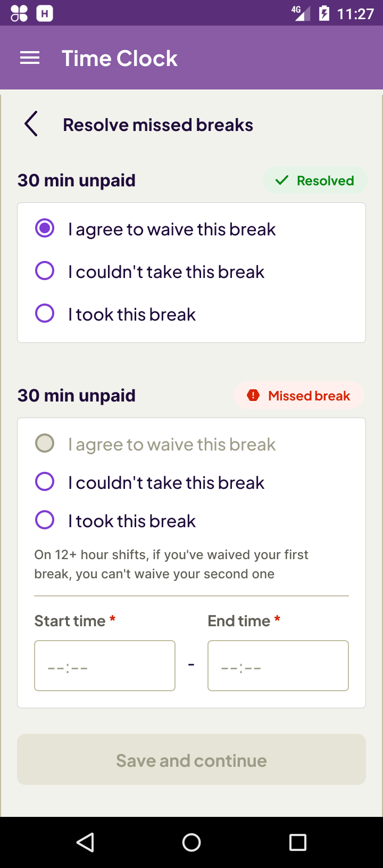383x868 pixels.
Task: Open recent apps with the square navigation button
Action: click(x=297, y=842)
